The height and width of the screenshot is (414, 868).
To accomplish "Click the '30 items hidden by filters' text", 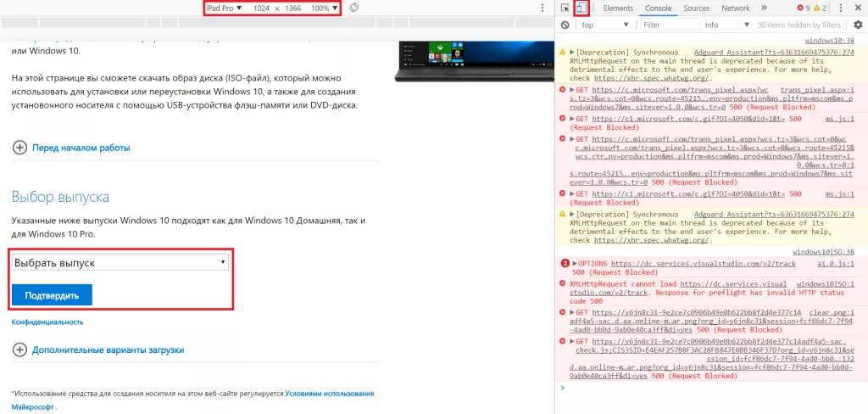I will [798, 25].
